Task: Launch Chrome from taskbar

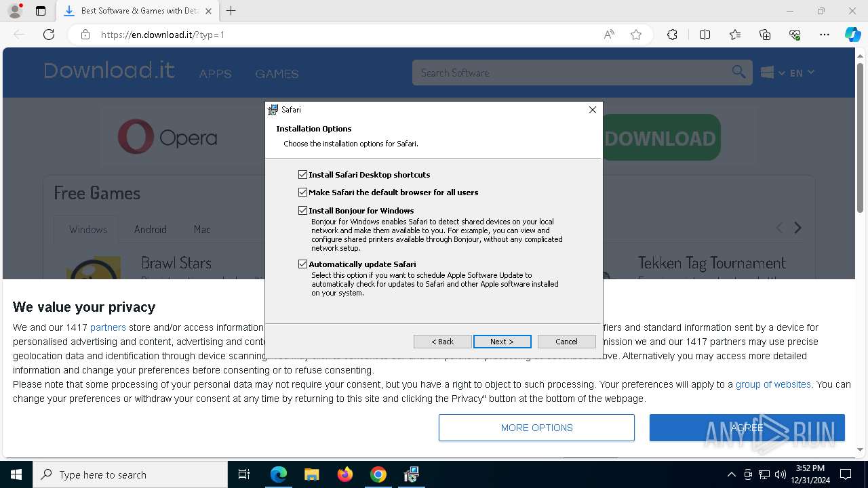Action: 378,474
